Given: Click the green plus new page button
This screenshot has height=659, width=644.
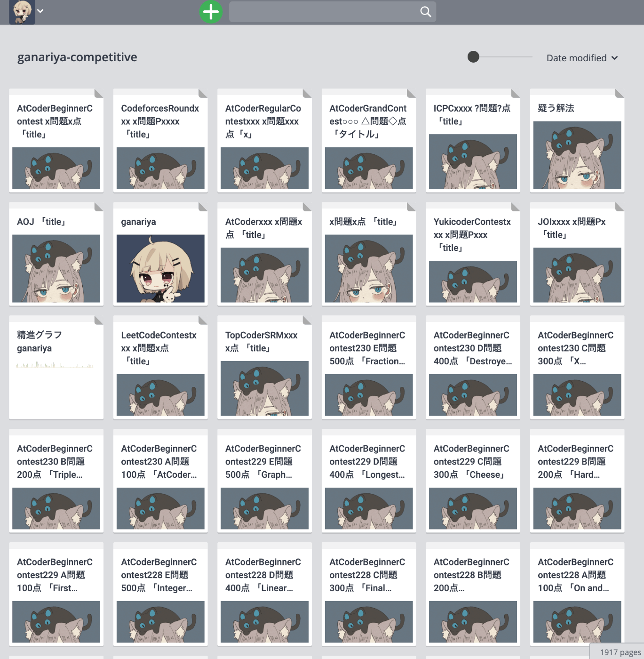Looking at the screenshot, I should coord(211,11).
